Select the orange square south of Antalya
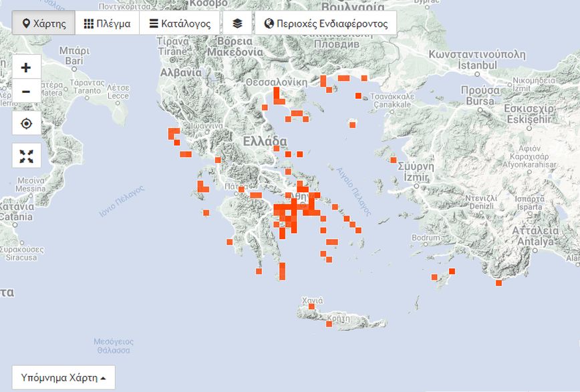This screenshot has height=392, width=580. point(498,282)
